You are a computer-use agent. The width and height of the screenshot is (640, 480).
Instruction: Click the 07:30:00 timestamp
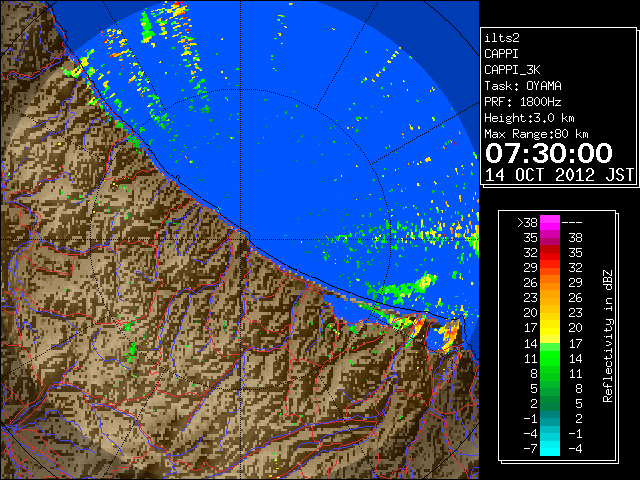pos(549,153)
